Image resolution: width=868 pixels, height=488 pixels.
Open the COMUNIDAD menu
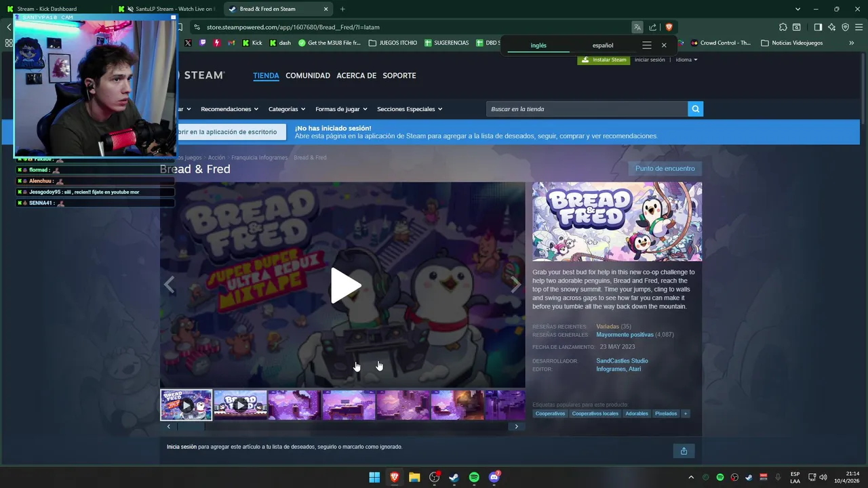pos(308,75)
